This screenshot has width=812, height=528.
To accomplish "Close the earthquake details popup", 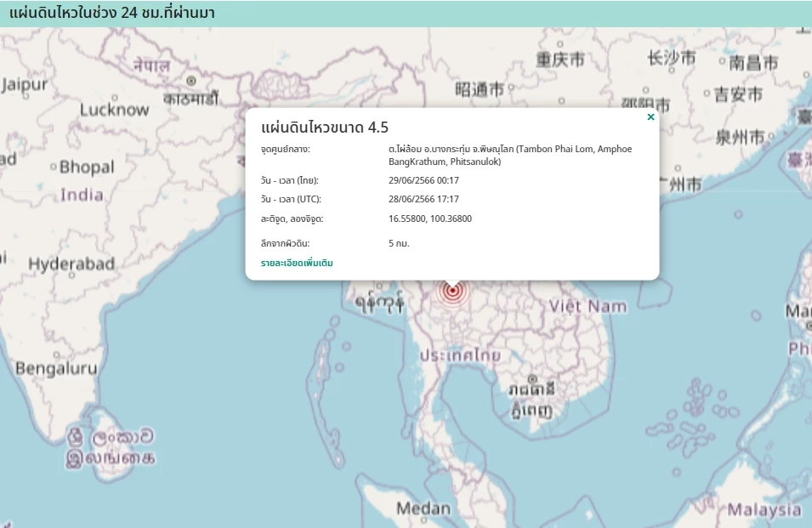I will click(650, 117).
